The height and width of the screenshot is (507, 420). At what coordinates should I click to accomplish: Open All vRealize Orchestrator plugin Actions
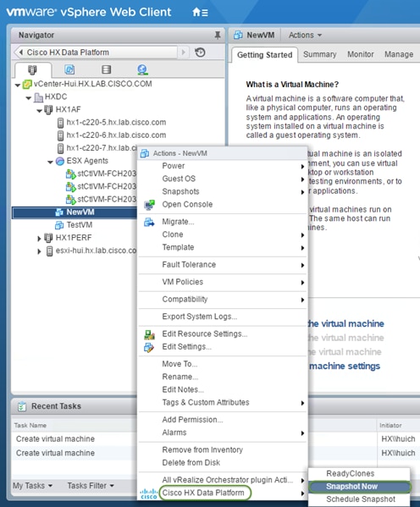223,480
